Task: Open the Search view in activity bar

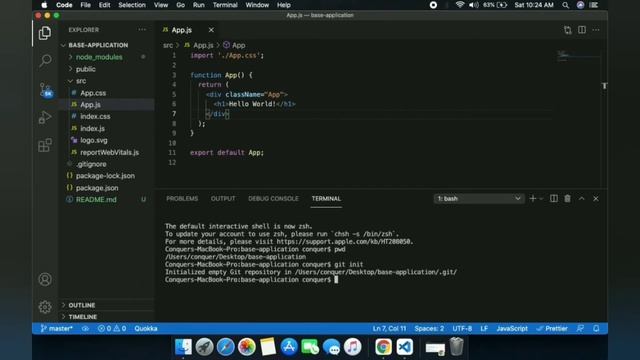Action: pyautogui.click(x=45, y=60)
